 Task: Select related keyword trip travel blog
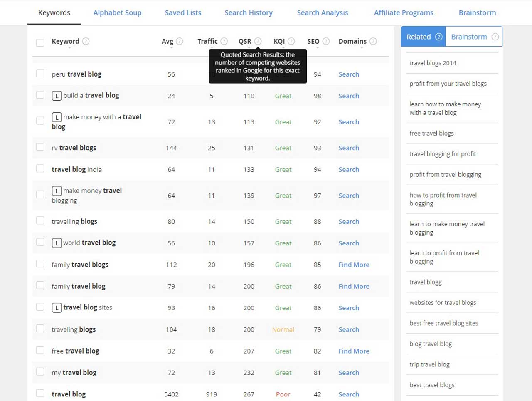tap(429, 365)
